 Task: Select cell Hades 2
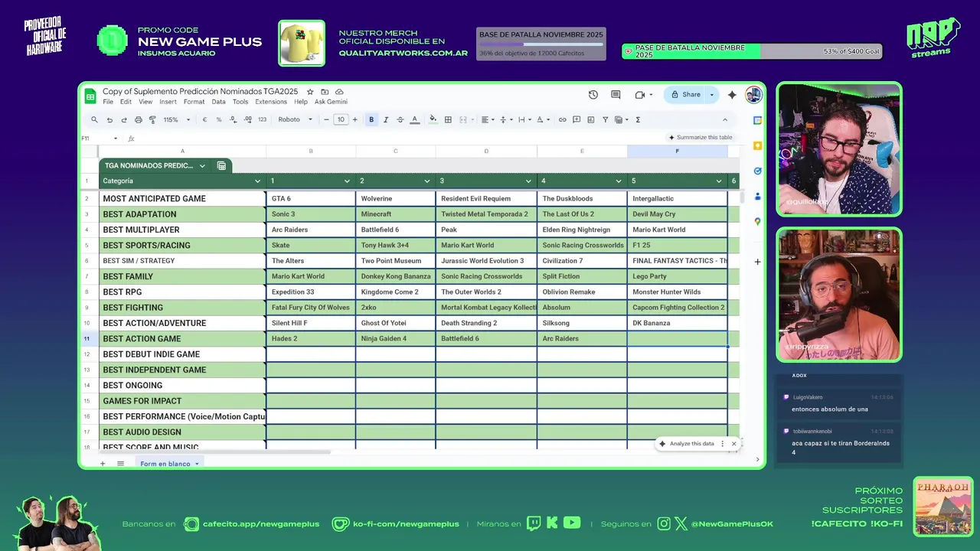pos(311,338)
